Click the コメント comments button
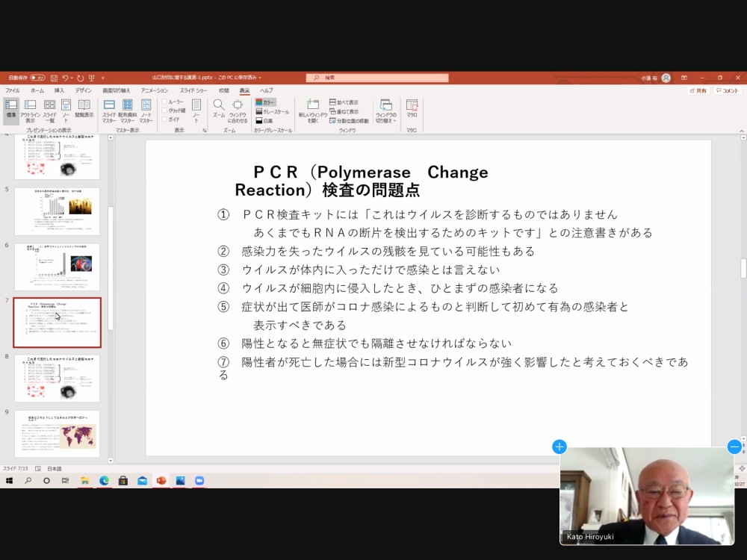 click(x=728, y=90)
